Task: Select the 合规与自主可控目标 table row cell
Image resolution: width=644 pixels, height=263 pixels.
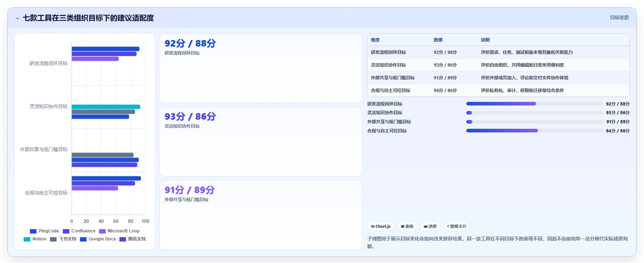Action: [x=390, y=91]
